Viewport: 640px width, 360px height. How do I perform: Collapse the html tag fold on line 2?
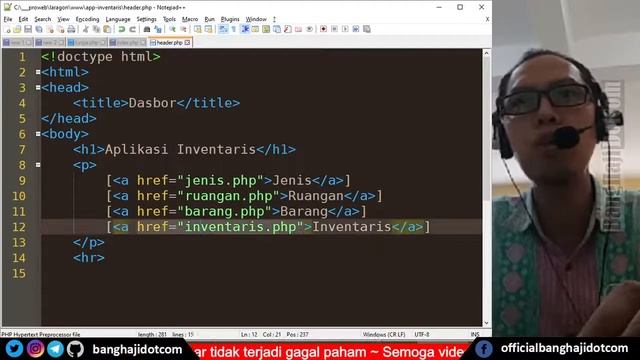(38, 72)
